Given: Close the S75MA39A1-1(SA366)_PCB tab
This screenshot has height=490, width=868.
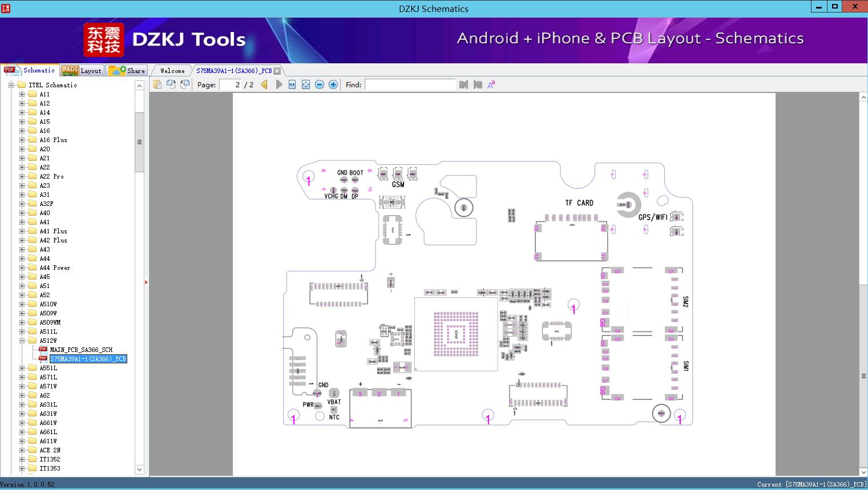Looking at the screenshot, I should (277, 71).
